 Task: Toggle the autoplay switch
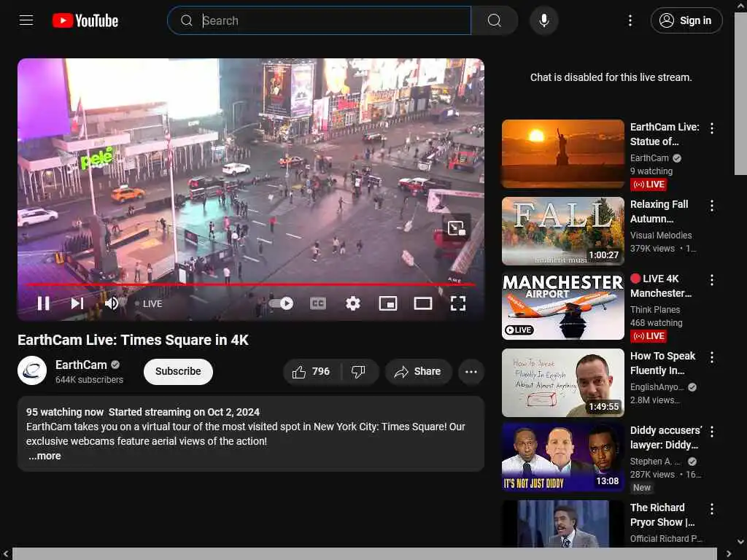pos(281,303)
